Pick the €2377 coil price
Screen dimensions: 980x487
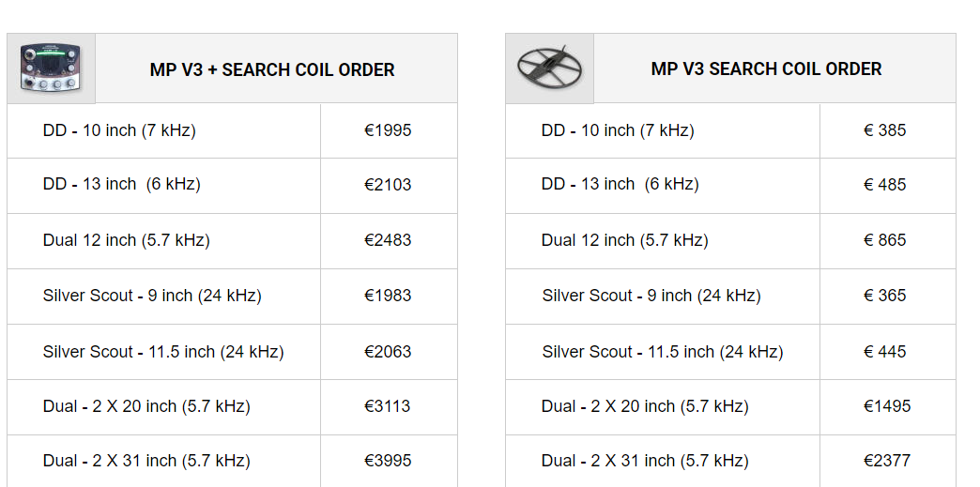887,461
